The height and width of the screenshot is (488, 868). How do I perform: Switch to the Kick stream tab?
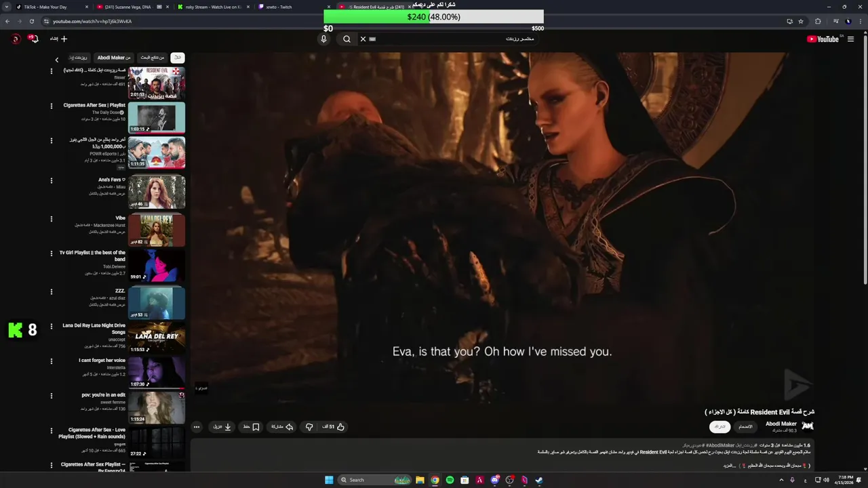[213, 7]
